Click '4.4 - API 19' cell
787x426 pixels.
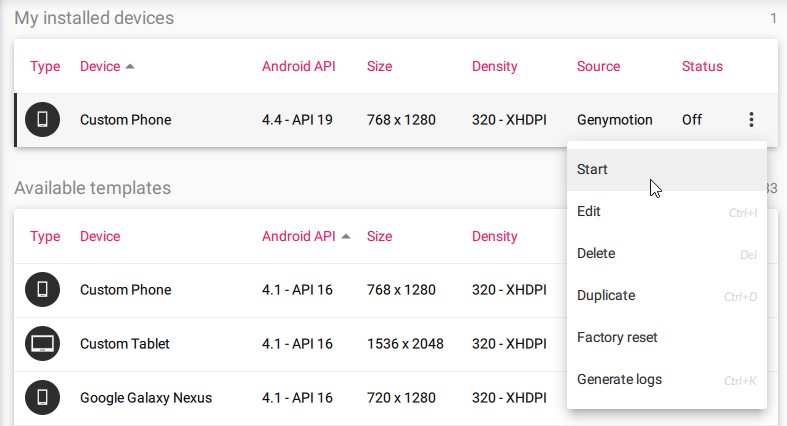[297, 120]
